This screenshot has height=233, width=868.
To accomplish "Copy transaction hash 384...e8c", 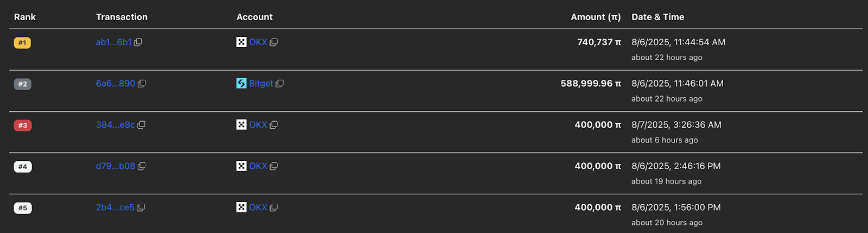I will tap(142, 125).
